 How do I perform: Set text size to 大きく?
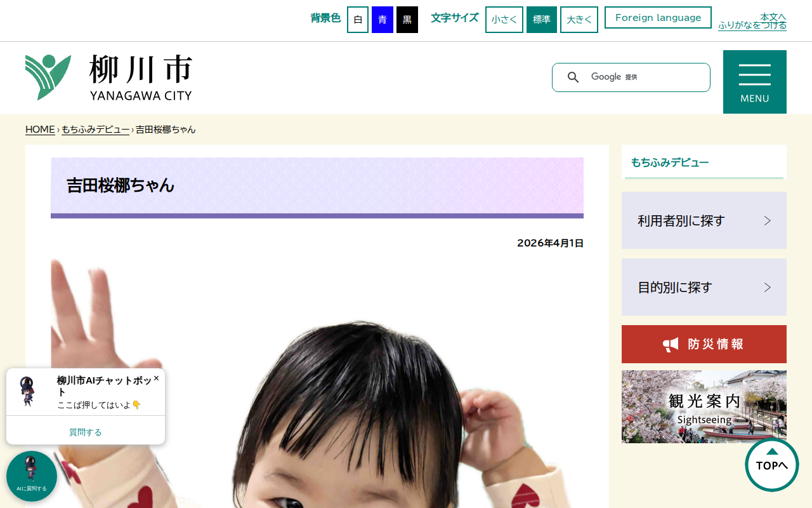579,20
